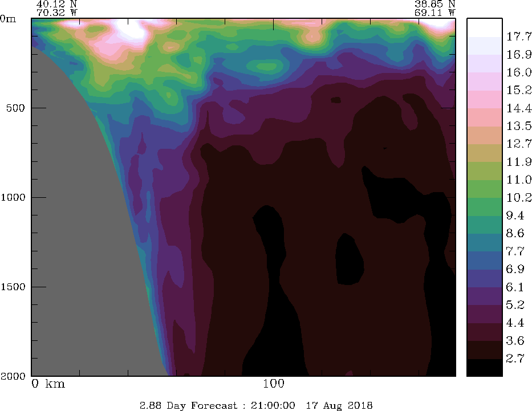
Task: Select the 12.7 color scale label
Action: [519, 144]
